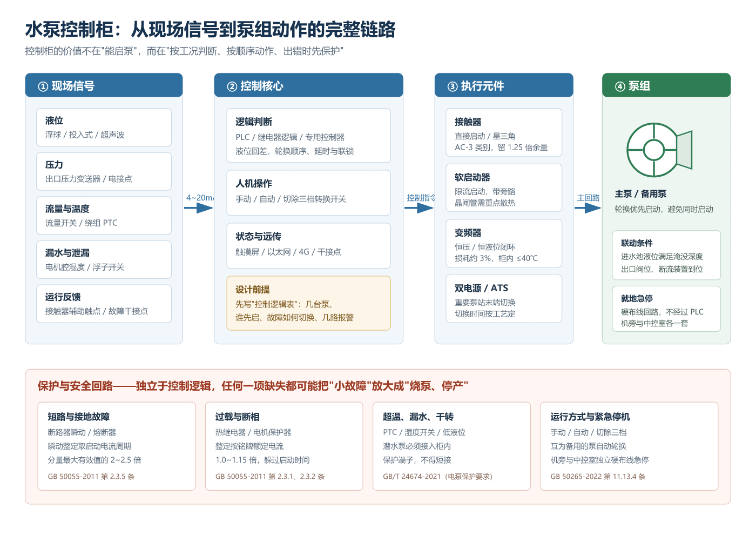Click the ④ 泵组 header
Image resolution: width=756 pixels, height=542 pixels.
(x=666, y=85)
